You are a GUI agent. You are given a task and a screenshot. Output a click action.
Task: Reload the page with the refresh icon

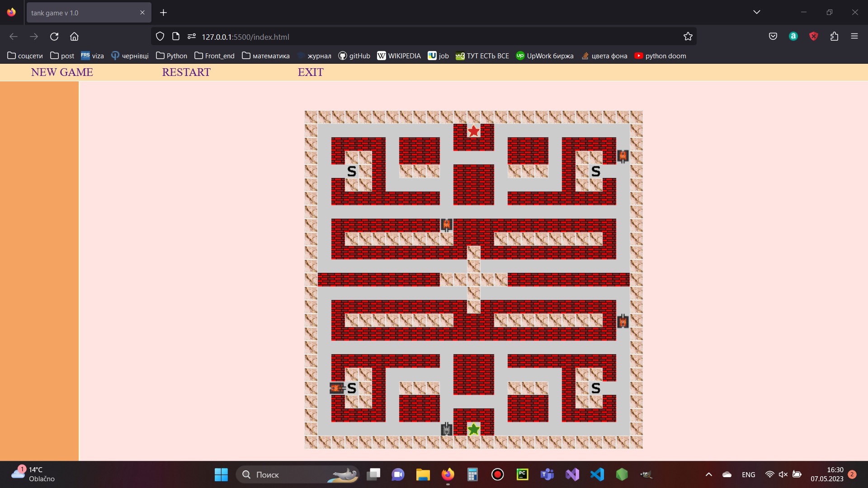[54, 37]
